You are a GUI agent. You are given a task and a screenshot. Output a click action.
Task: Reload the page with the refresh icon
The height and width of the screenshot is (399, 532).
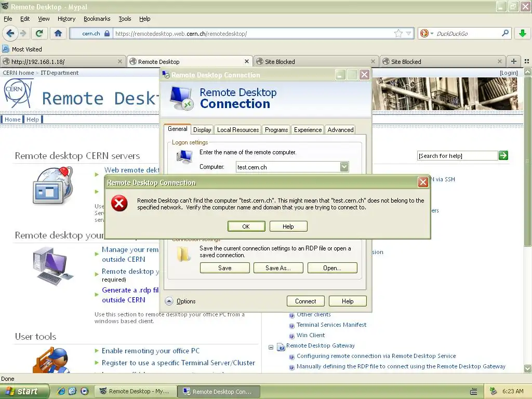click(x=39, y=33)
